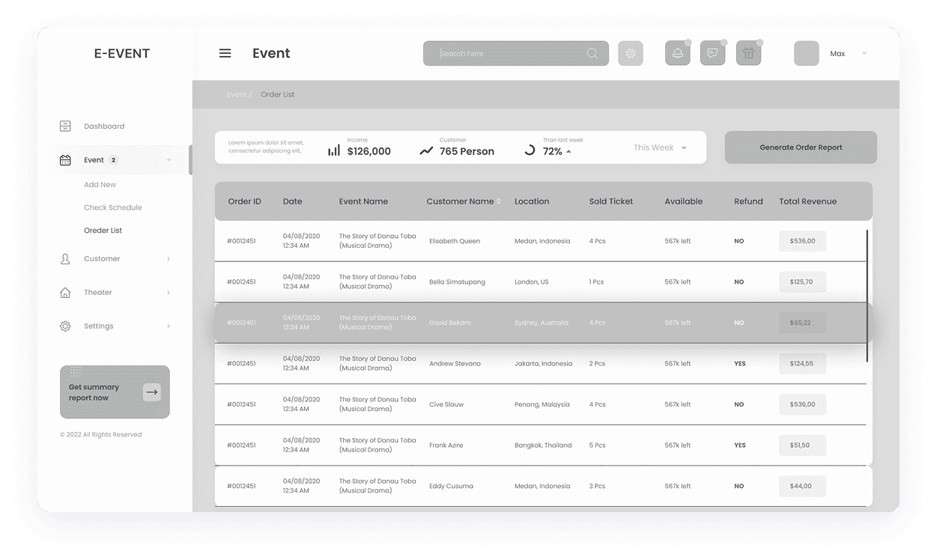
Task: Click the search magnifier icon
Action: tap(592, 53)
